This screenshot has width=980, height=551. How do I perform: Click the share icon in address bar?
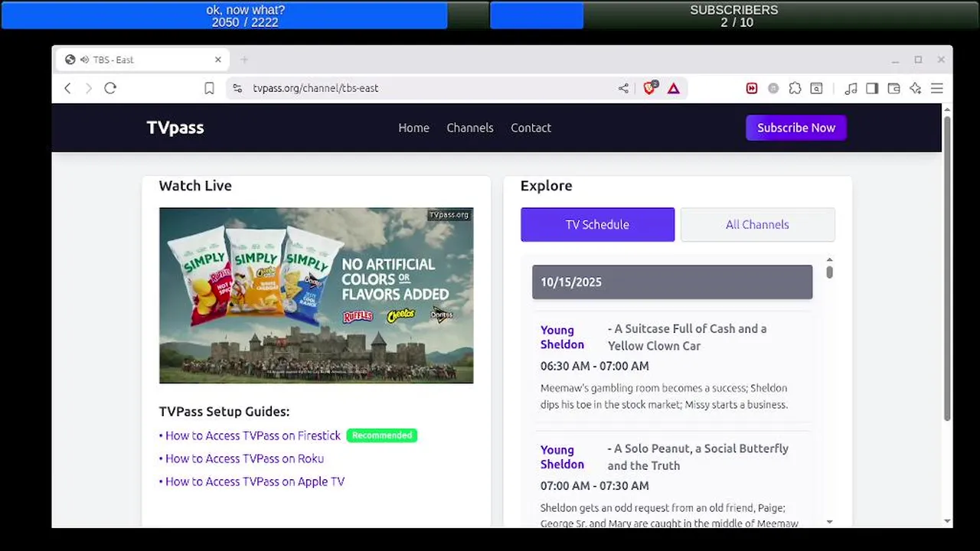pyautogui.click(x=623, y=88)
